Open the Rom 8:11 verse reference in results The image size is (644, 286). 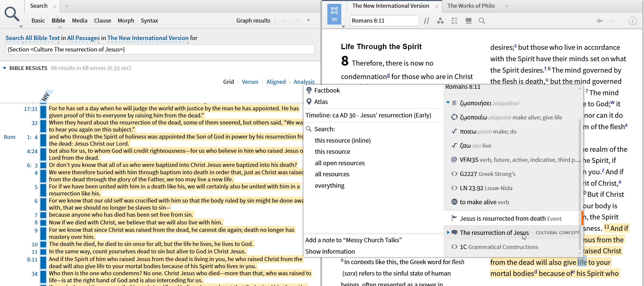click(32, 259)
